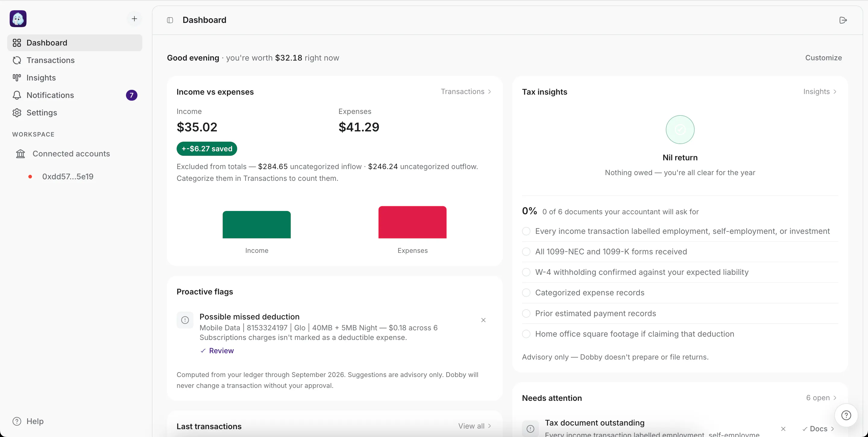Check Home office square footage item
Viewport: 868px width, 437px height.
(x=526, y=334)
